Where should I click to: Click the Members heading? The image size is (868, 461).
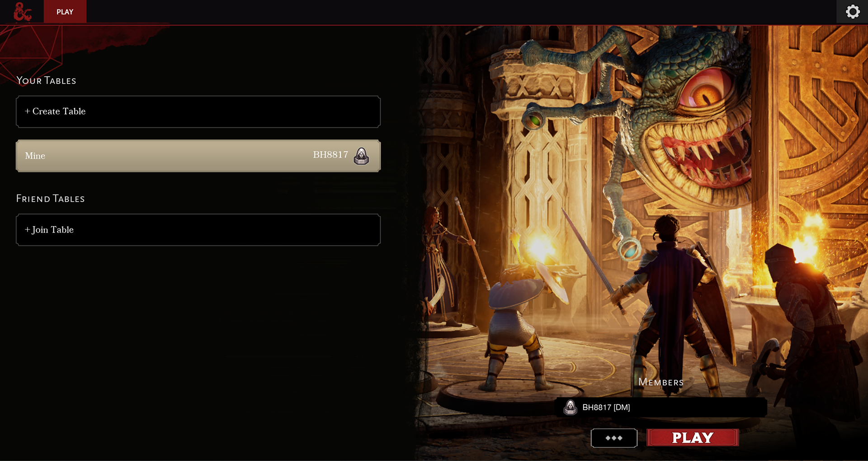pos(661,382)
